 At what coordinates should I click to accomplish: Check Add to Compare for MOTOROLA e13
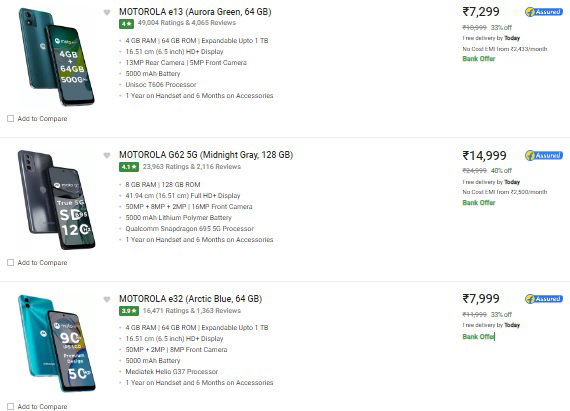click(11, 118)
